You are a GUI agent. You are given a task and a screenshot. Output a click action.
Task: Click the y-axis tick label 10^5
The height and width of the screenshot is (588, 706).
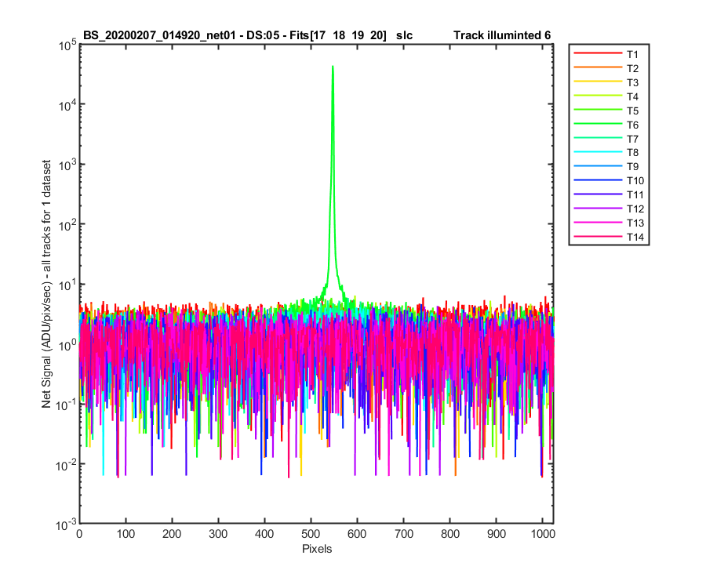pyautogui.click(x=67, y=45)
